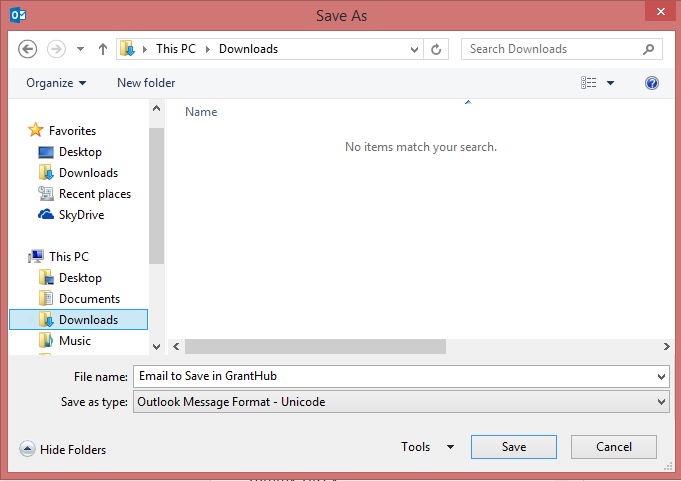
Task: Open Music folder in sidebar
Action: tap(75, 341)
